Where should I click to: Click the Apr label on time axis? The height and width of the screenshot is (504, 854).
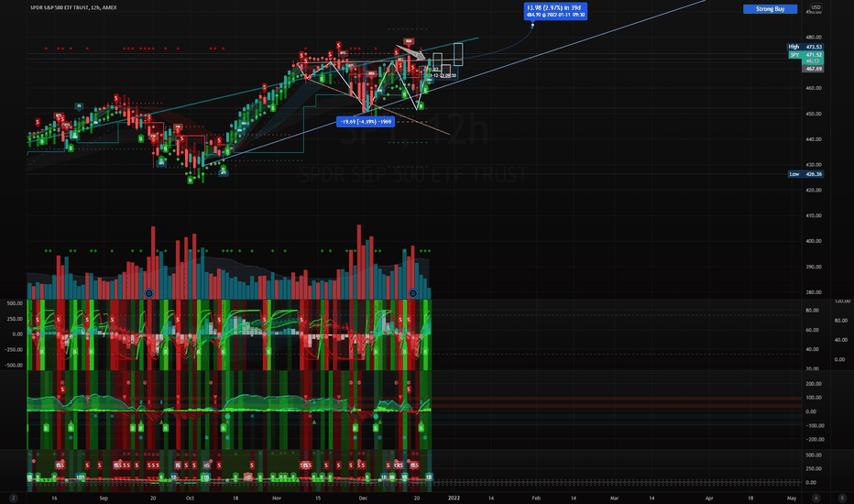coord(709,498)
